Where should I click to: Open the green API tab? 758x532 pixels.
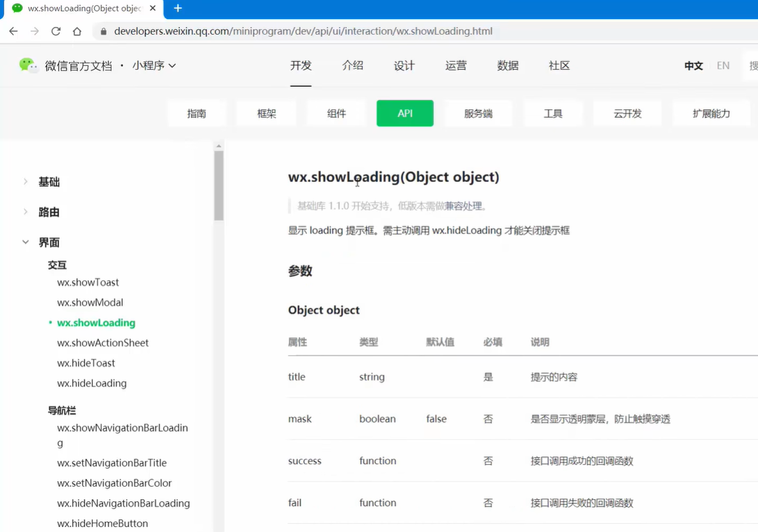[x=405, y=113]
